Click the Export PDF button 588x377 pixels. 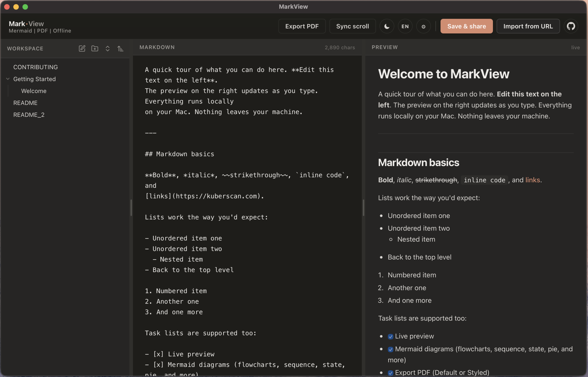pyautogui.click(x=302, y=26)
